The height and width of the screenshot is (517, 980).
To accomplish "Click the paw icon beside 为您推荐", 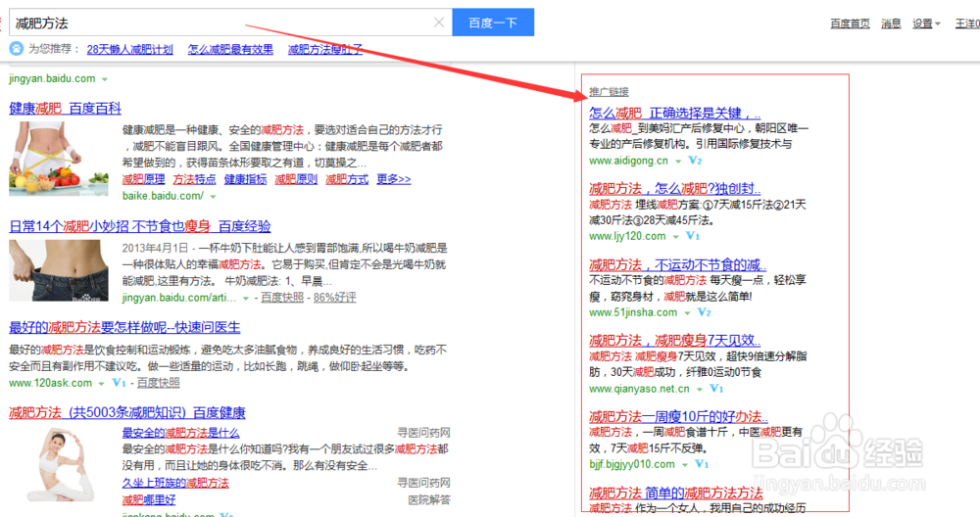I will click(x=17, y=49).
